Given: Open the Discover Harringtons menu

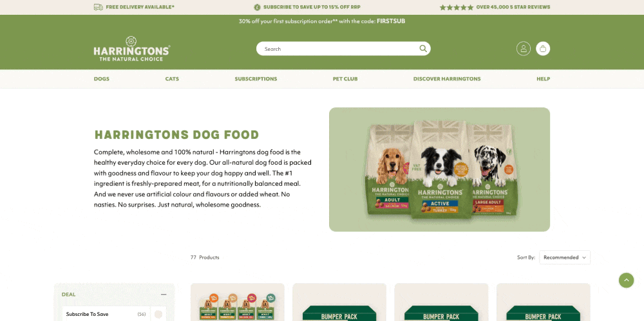Looking at the screenshot, I should [x=447, y=79].
